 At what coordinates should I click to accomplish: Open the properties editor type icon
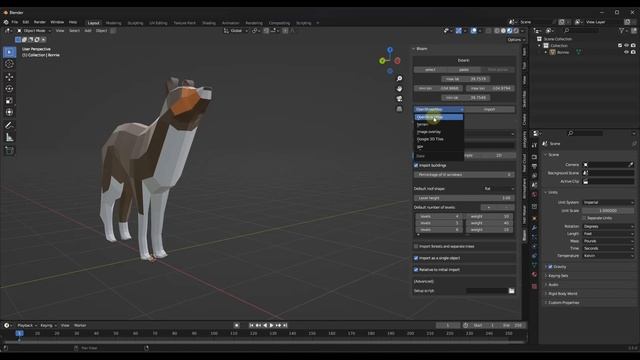[537, 133]
